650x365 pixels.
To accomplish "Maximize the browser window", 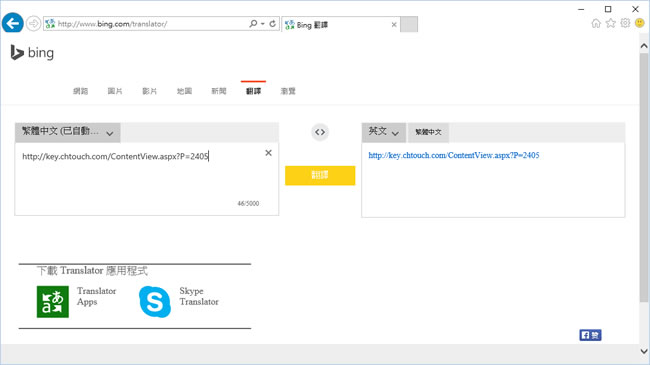I will click(608, 9).
